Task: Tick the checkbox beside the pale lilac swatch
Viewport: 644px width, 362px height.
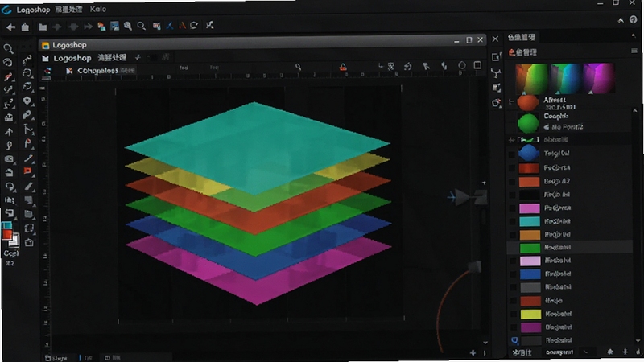Action: [513, 261]
